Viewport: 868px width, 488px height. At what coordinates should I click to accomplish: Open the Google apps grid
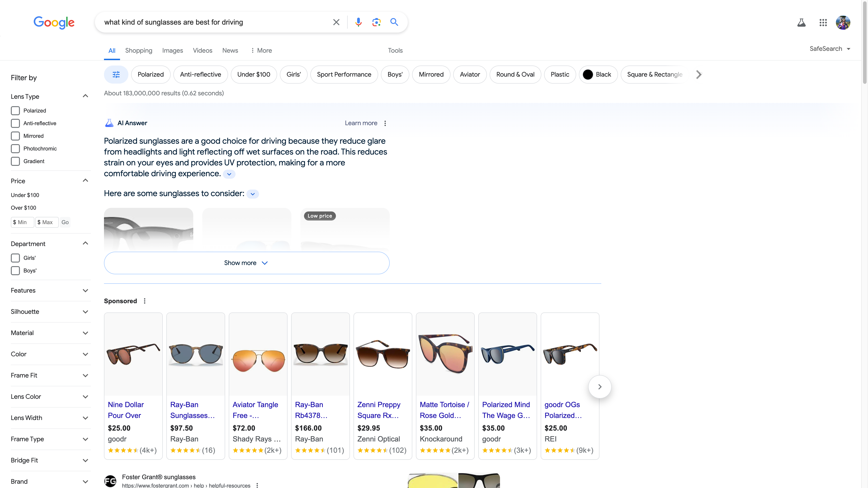[x=823, y=23]
